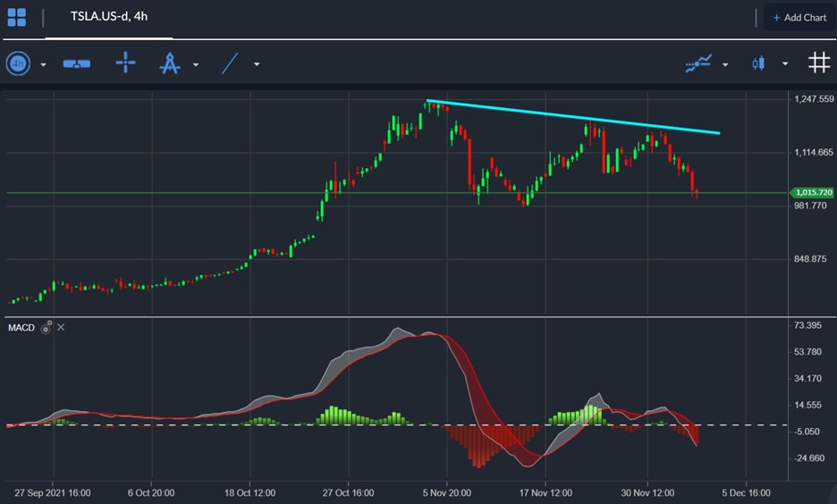Click the 4h timeframe circle icon
The width and height of the screenshot is (837, 504).
pyautogui.click(x=18, y=64)
